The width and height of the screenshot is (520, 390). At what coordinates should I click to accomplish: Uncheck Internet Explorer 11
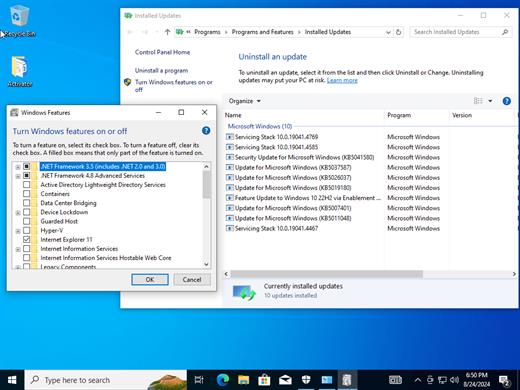point(26,239)
